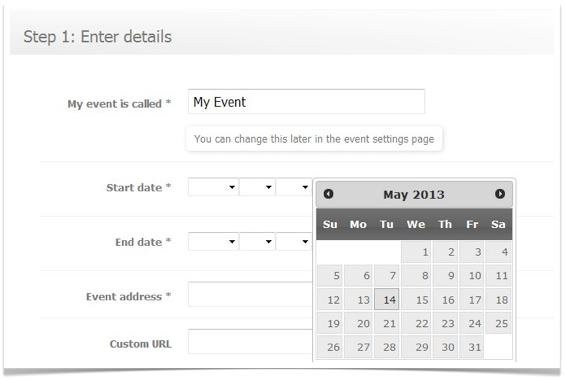Click the My event is called field
The width and height of the screenshot is (565, 381).
[306, 102]
